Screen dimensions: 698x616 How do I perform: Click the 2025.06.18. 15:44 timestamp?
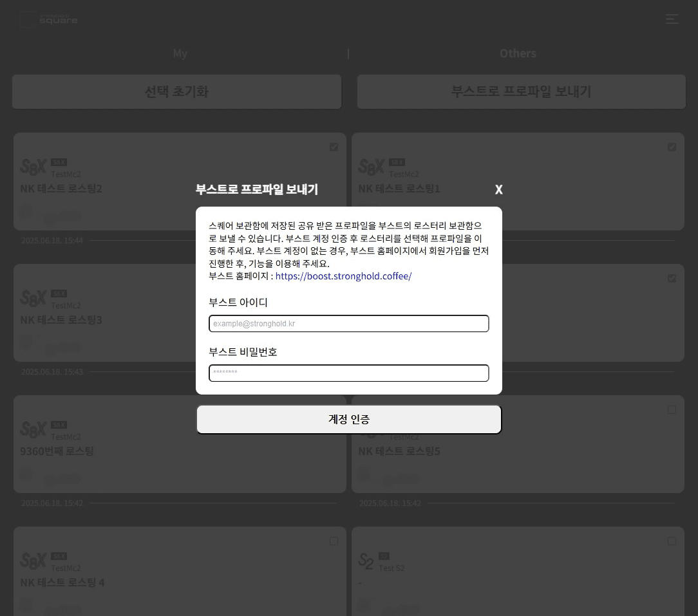click(52, 240)
